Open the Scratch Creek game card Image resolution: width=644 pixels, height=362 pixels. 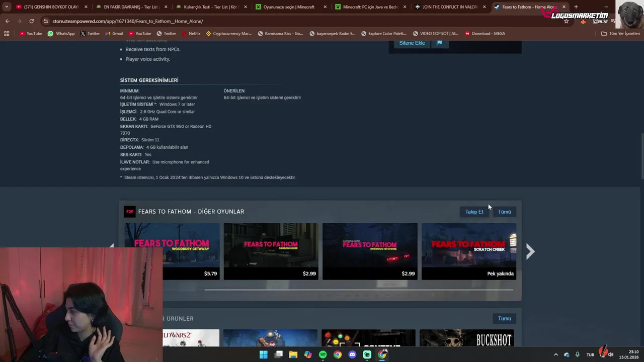click(469, 251)
